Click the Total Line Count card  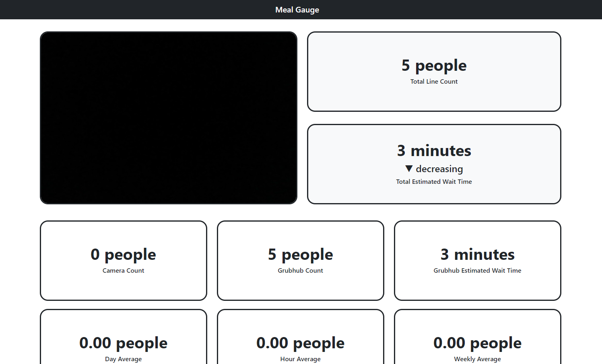pyautogui.click(x=434, y=72)
